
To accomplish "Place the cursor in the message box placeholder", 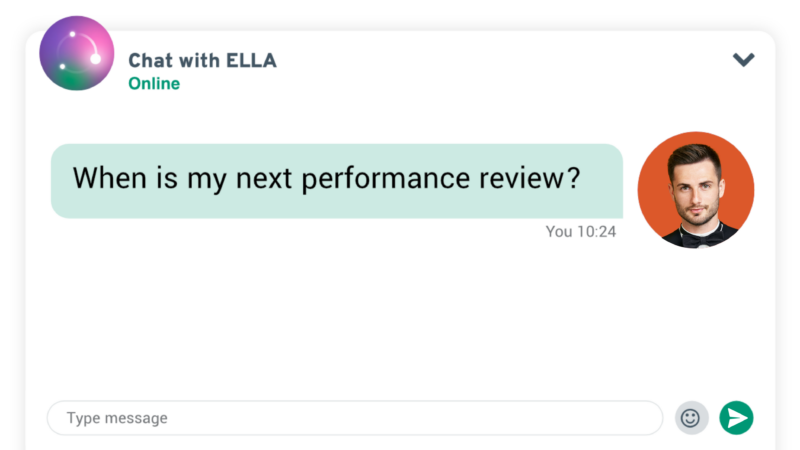I will point(117,418).
